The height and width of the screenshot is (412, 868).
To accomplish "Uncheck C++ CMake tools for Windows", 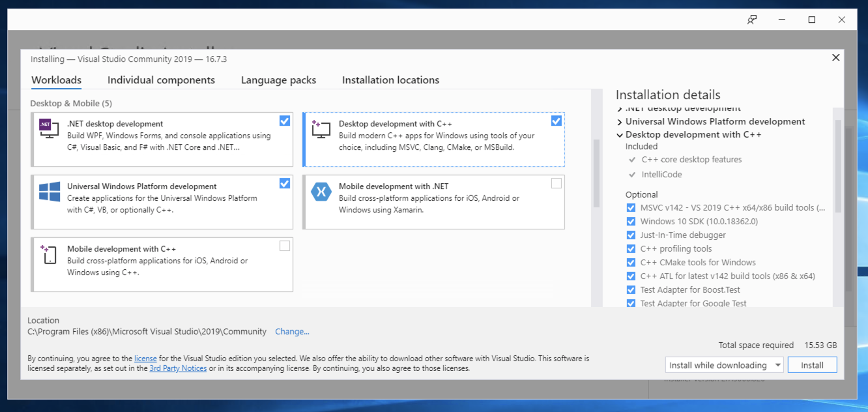I will [x=631, y=263].
